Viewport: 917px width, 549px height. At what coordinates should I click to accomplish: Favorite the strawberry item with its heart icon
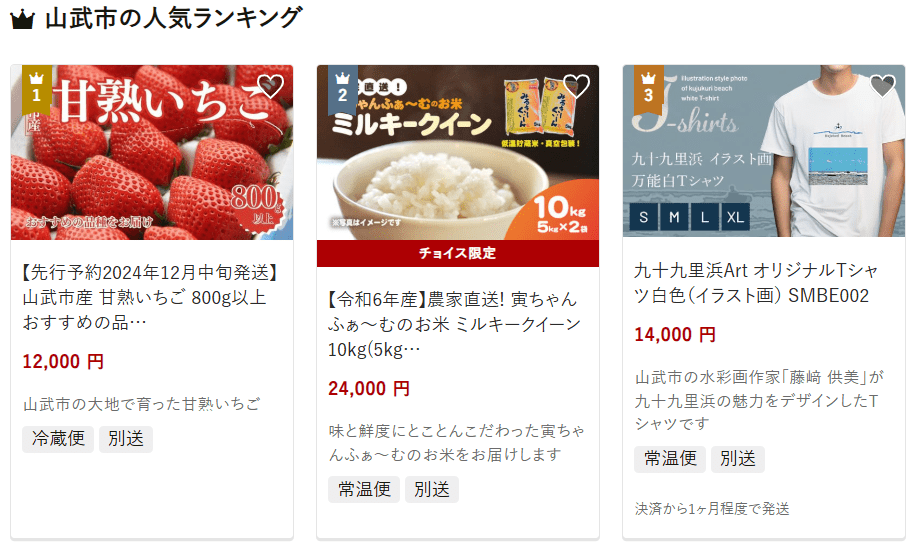[x=271, y=87]
